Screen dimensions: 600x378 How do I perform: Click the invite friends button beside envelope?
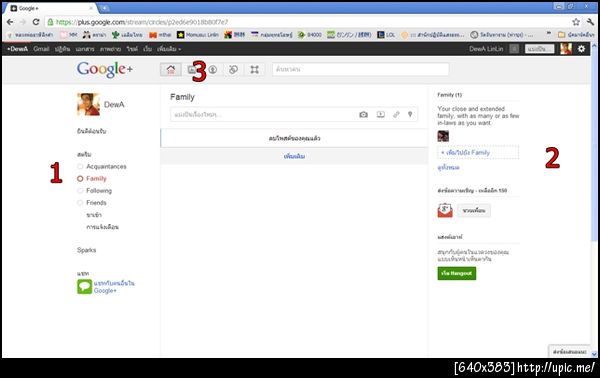(x=474, y=210)
